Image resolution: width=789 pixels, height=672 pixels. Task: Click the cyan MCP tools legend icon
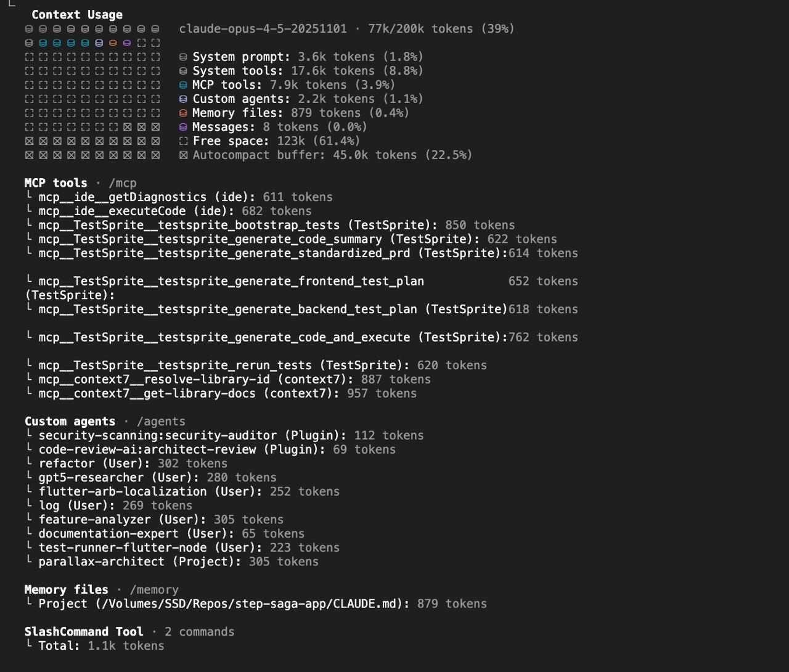click(x=183, y=85)
